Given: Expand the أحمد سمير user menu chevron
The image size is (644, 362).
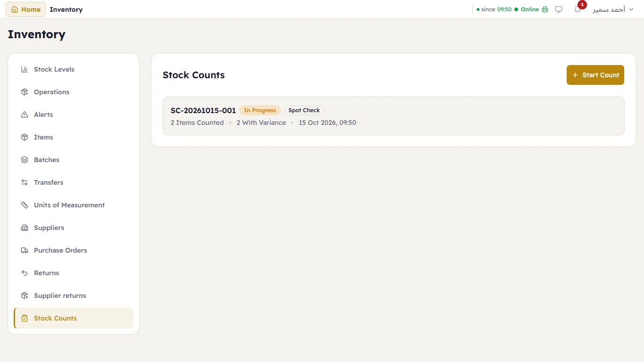Looking at the screenshot, I should point(631,9).
